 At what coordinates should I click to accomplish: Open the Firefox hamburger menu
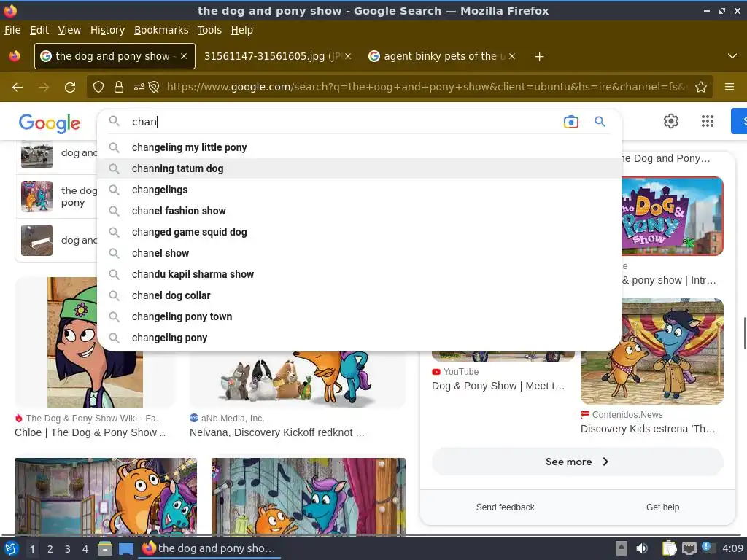click(x=729, y=87)
